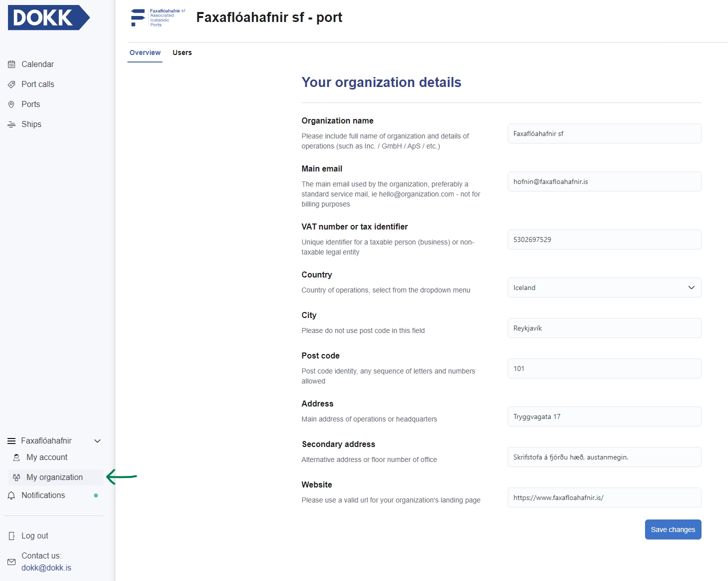Click the Contact us envelope icon
The image size is (728, 581).
click(x=11, y=562)
